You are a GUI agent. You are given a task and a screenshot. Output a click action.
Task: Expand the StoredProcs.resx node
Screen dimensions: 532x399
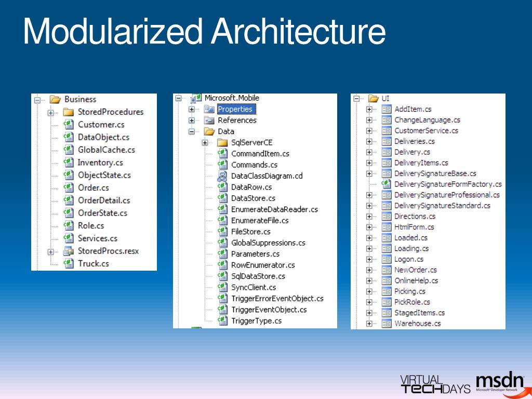(x=50, y=252)
